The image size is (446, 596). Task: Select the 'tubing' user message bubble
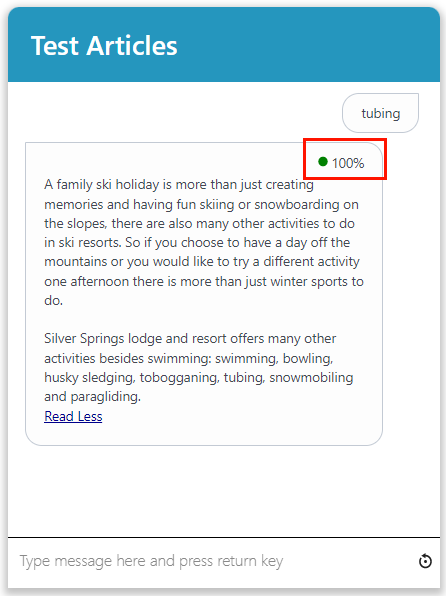[x=381, y=113]
